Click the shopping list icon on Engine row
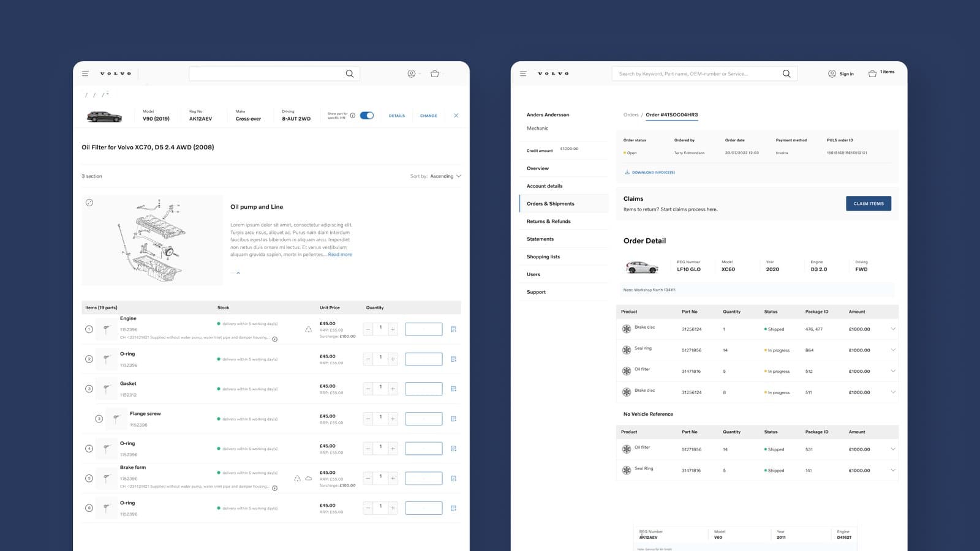 tap(453, 329)
